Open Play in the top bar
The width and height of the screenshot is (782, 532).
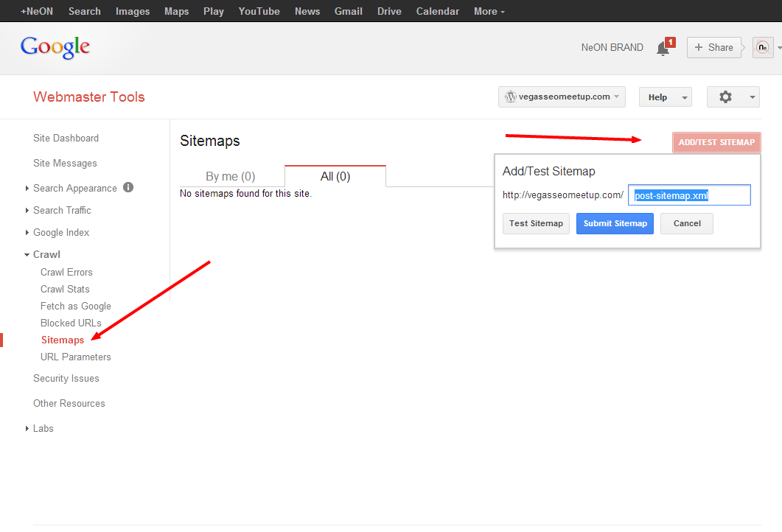tap(214, 11)
